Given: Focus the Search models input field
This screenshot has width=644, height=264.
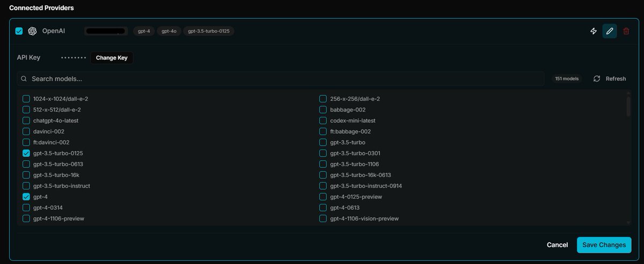Looking at the screenshot, I should tap(280, 79).
